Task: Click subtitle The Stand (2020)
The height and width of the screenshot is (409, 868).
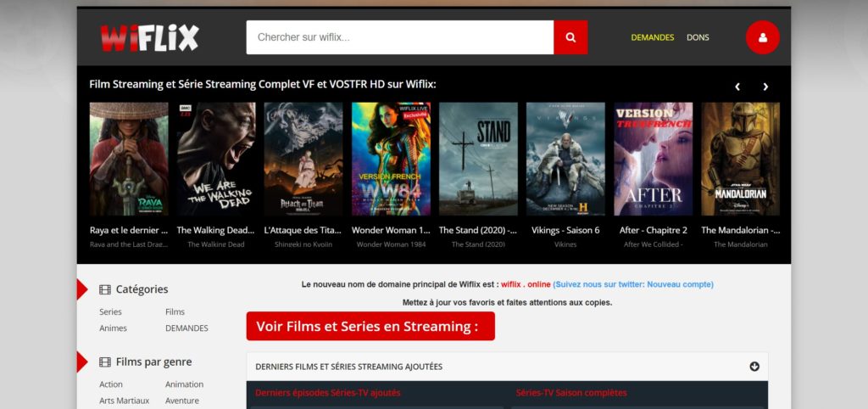Action: tap(478, 244)
